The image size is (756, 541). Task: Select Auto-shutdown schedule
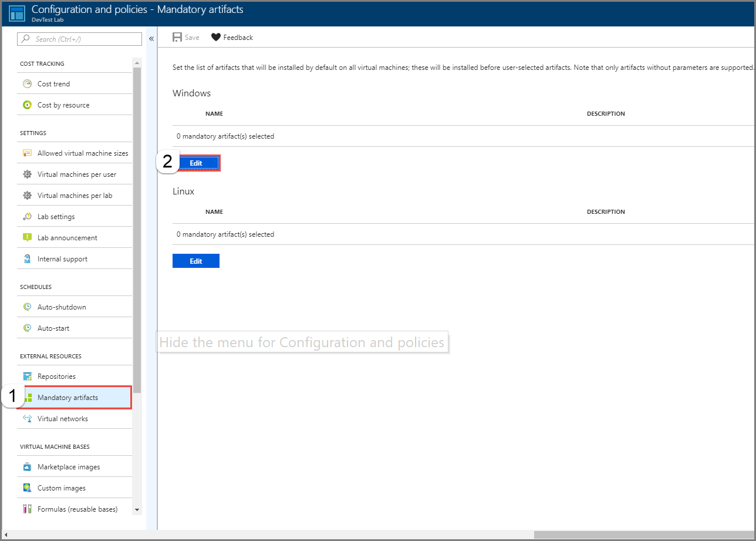click(75, 307)
